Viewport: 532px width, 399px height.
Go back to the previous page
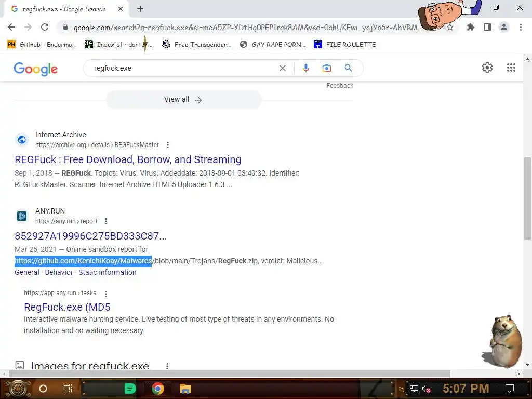[x=11, y=27]
